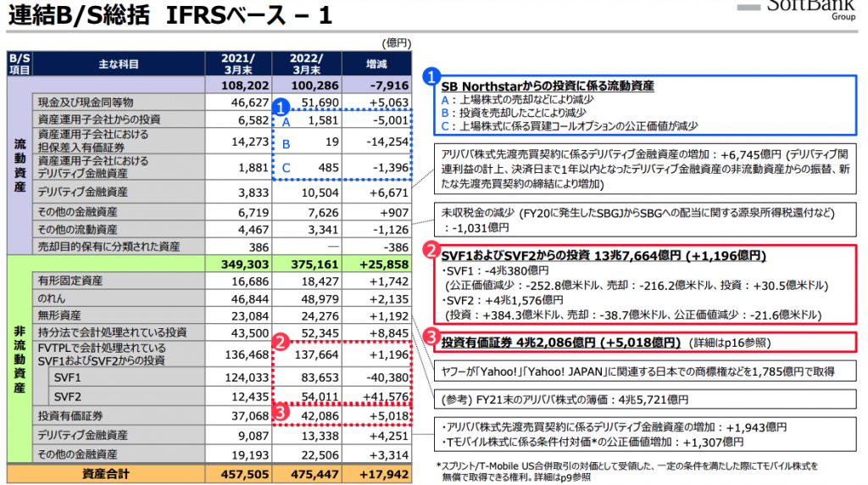The width and height of the screenshot is (868, 485).
Task: Click the 2022/3月末 column header
Action: pos(307,64)
